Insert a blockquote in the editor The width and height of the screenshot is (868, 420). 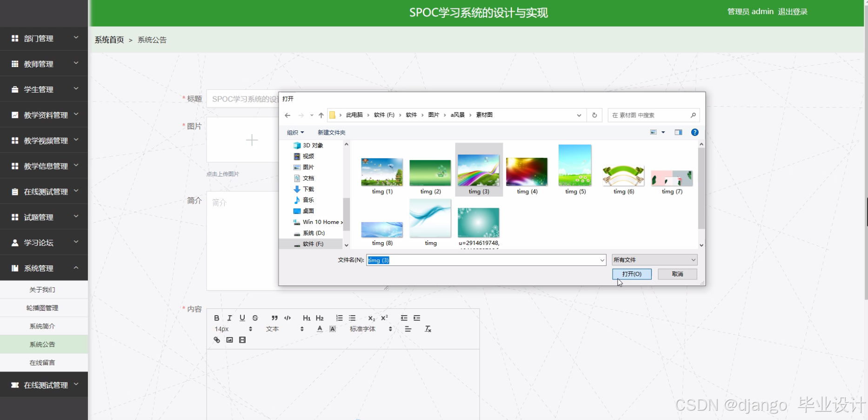tap(274, 318)
